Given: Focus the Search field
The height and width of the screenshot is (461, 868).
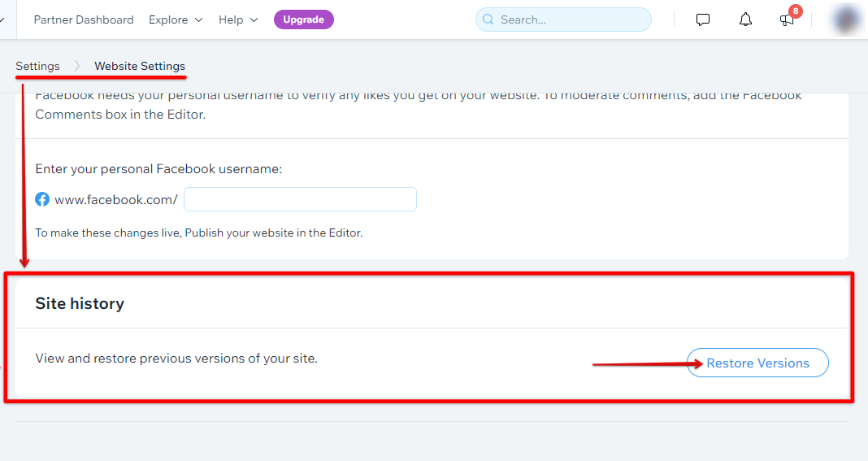Looking at the screenshot, I should 563,20.
